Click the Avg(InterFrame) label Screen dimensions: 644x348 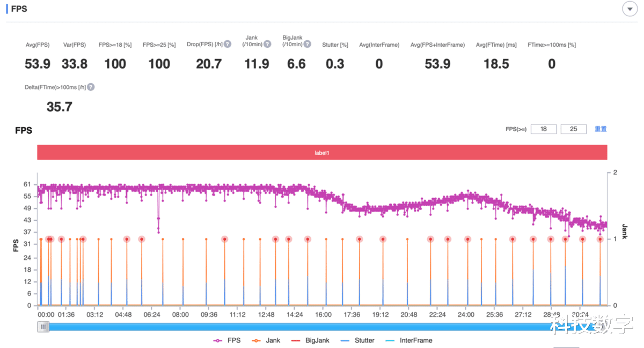[379, 45]
